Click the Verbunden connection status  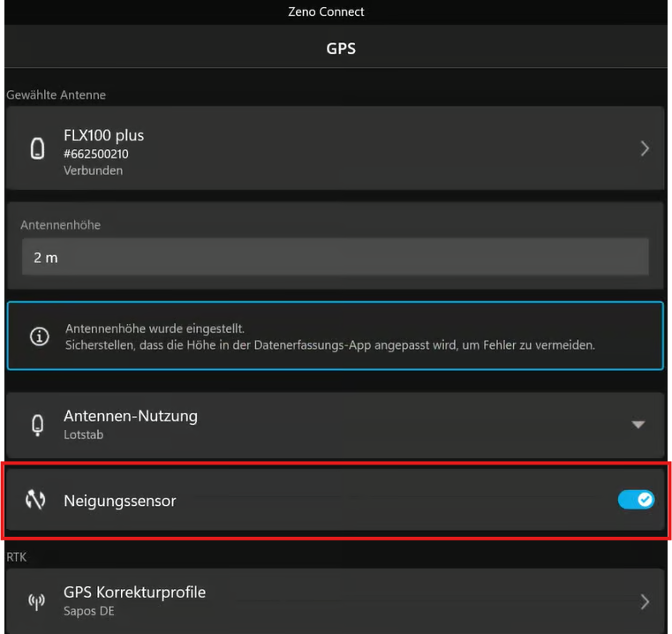(x=93, y=170)
